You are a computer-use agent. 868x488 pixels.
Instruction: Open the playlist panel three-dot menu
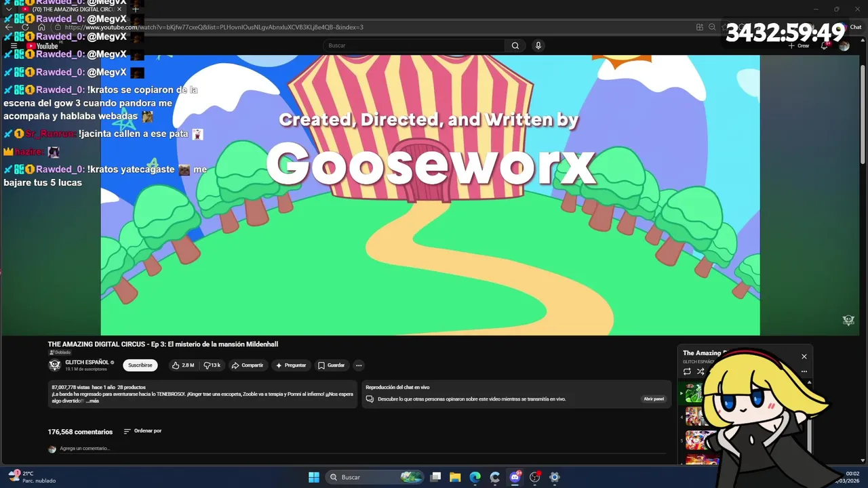pos(804,371)
